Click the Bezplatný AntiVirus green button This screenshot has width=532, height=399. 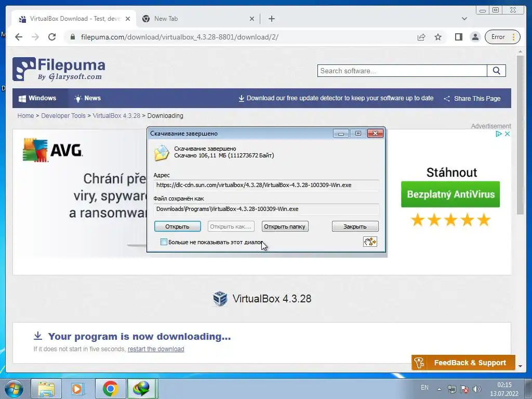point(450,194)
